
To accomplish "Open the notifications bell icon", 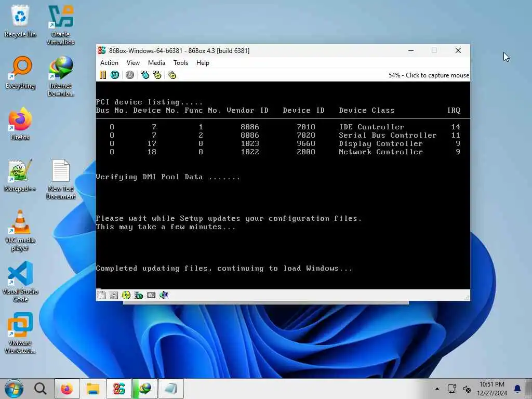I will (517, 389).
